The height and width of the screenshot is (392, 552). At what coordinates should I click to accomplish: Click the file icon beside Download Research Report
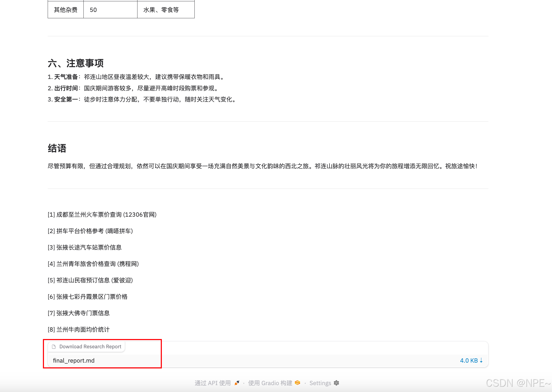tap(54, 346)
